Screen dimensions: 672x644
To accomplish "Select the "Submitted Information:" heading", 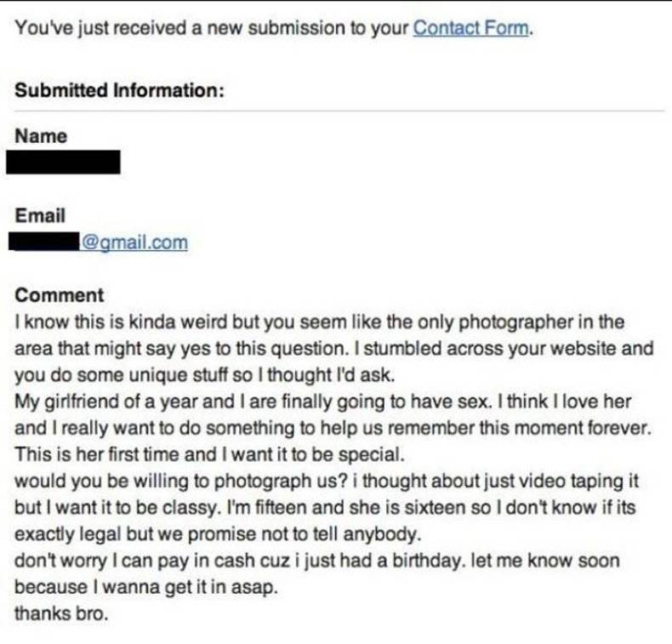I will (120, 90).
